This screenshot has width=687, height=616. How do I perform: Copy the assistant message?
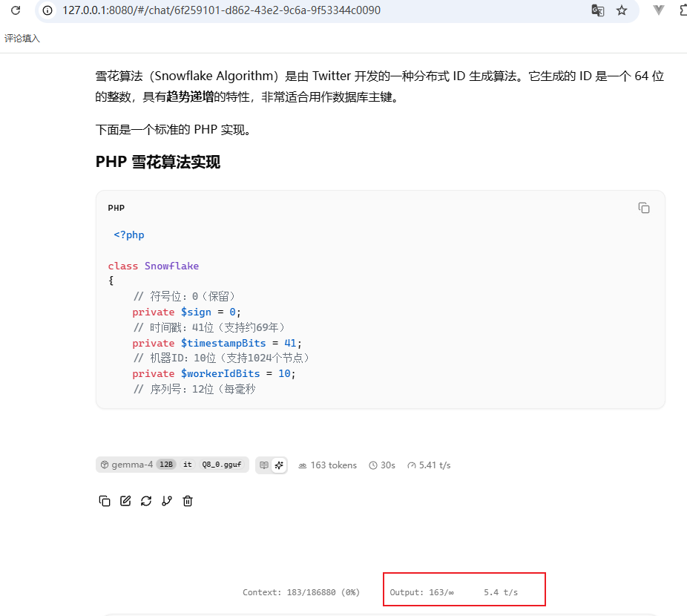click(x=105, y=501)
